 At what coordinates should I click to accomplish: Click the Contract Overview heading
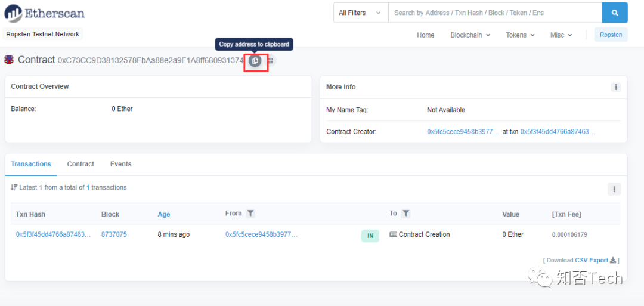pyautogui.click(x=40, y=86)
